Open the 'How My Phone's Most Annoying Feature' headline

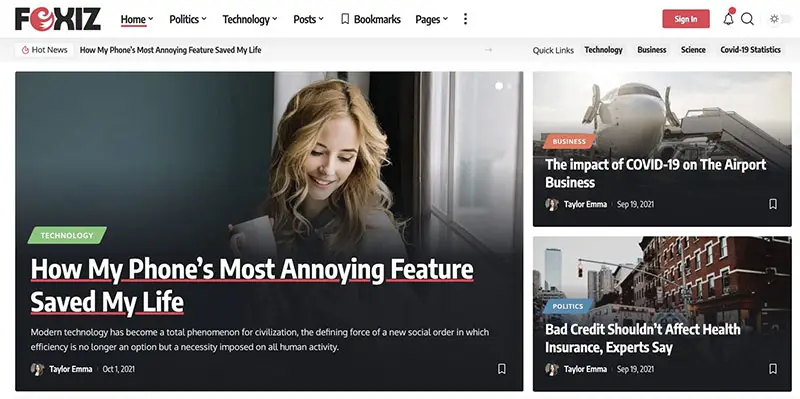pos(252,286)
